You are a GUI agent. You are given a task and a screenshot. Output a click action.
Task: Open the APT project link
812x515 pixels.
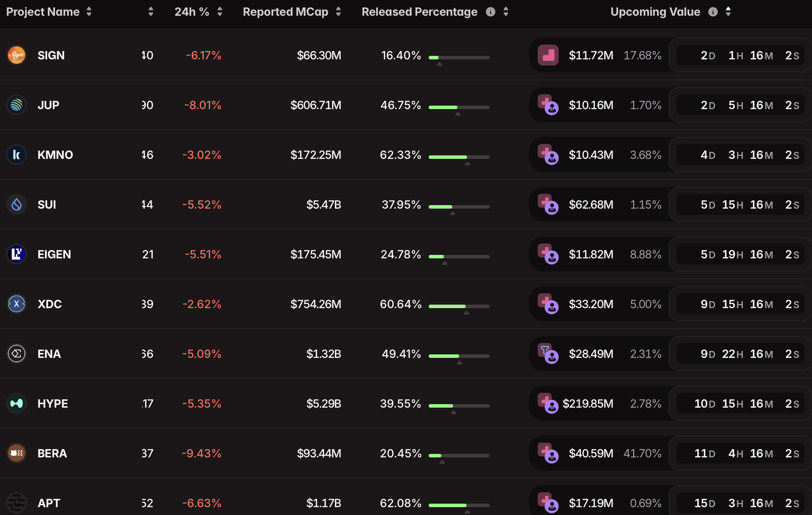pos(49,503)
